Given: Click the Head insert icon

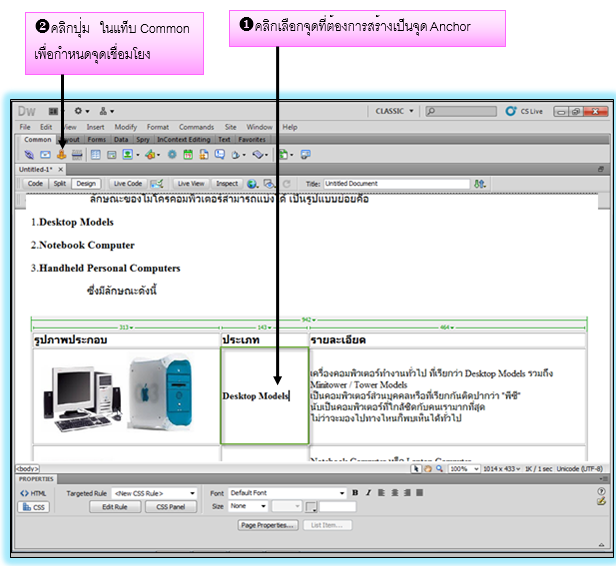Looking at the screenshot, I should tap(236, 155).
